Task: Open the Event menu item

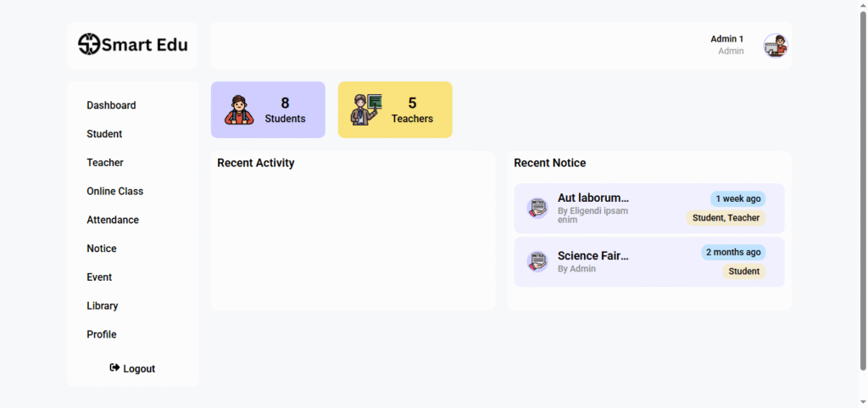Action: [x=100, y=277]
